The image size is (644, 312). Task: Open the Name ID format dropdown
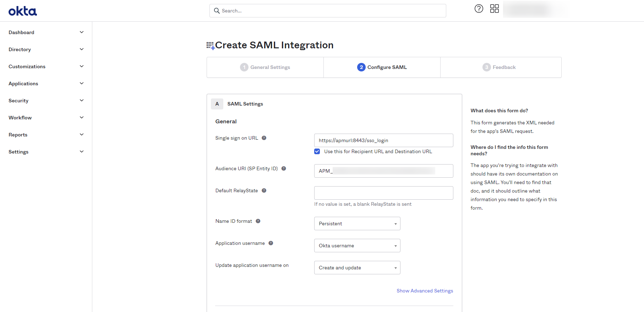tap(357, 224)
